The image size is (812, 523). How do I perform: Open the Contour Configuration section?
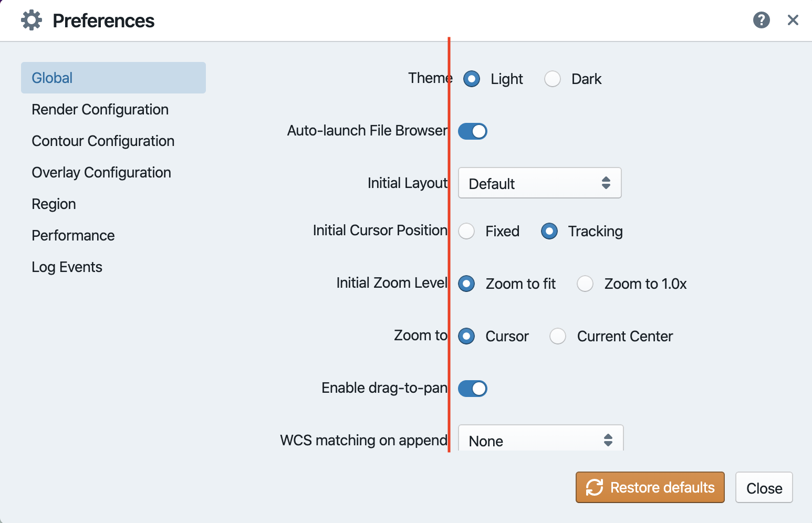103,141
